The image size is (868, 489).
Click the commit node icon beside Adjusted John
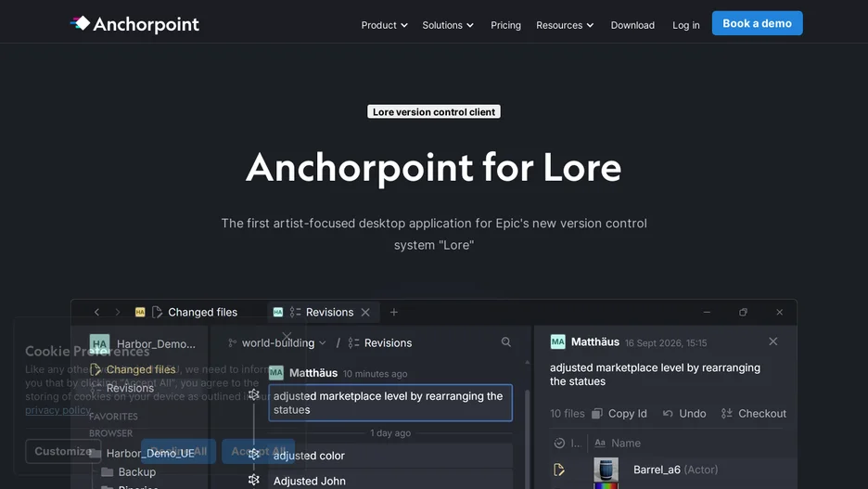[253, 480]
